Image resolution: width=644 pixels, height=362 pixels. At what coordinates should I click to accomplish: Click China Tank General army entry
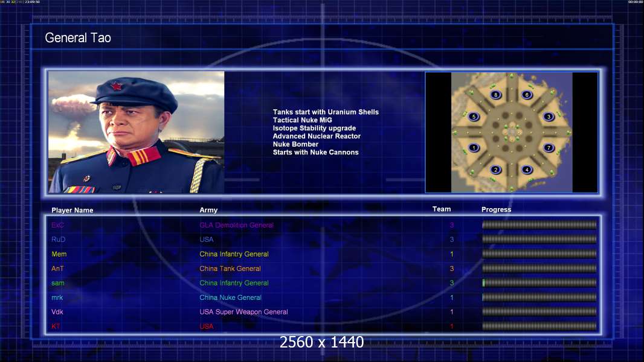tap(230, 268)
